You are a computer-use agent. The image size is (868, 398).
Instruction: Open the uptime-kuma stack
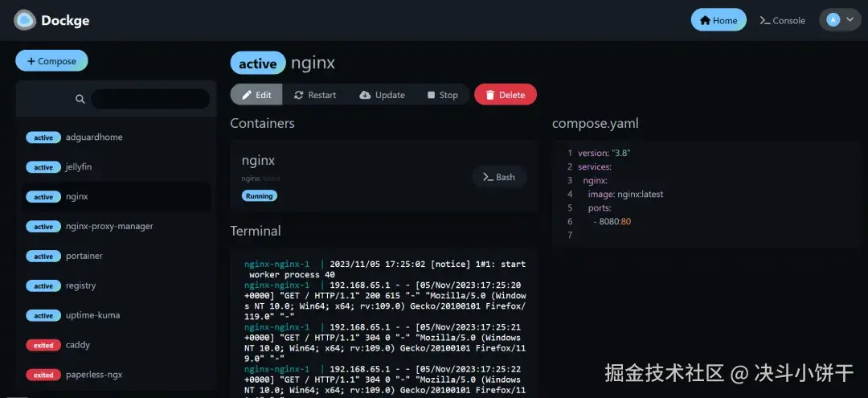coord(117,315)
